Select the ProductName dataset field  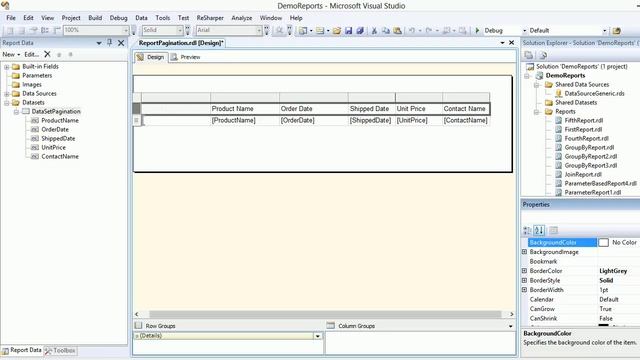tap(60, 120)
